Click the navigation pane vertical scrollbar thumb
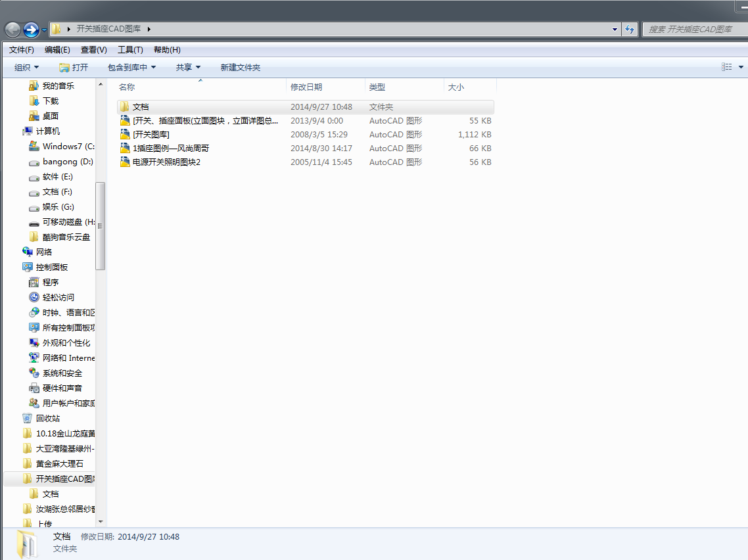The image size is (748, 560). point(100,226)
